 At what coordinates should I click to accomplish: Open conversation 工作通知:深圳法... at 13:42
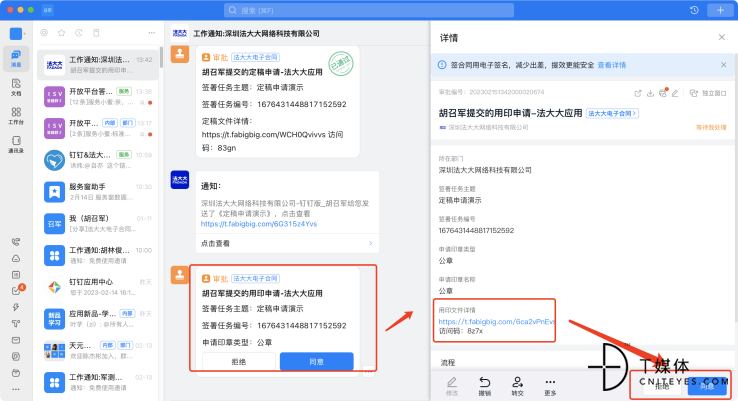click(98, 65)
